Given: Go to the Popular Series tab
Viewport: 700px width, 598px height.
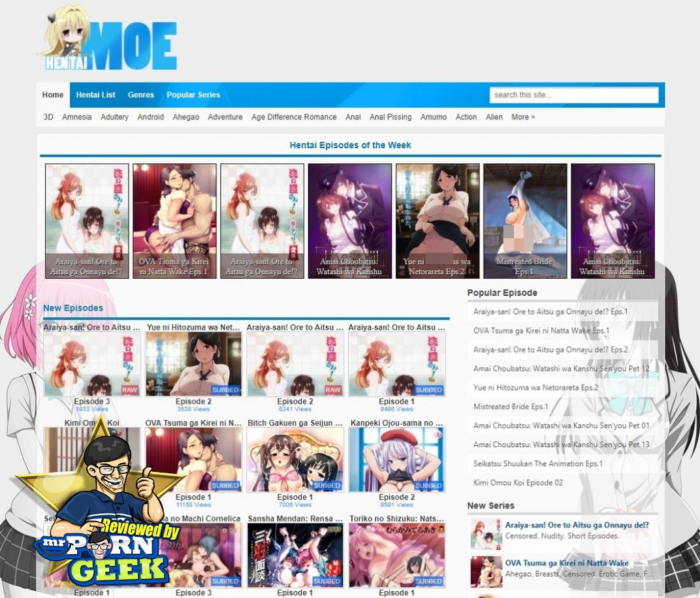Looking at the screenshot, I should [193, 95].
